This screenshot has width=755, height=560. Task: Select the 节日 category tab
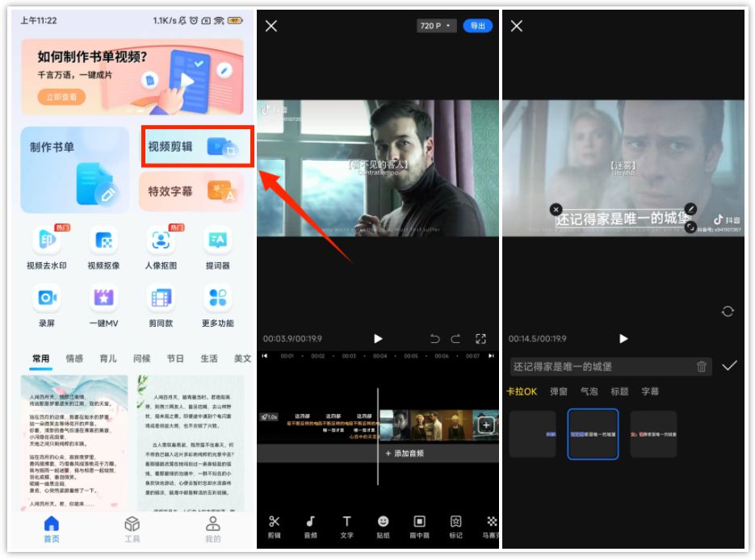(x=175, y=358)
